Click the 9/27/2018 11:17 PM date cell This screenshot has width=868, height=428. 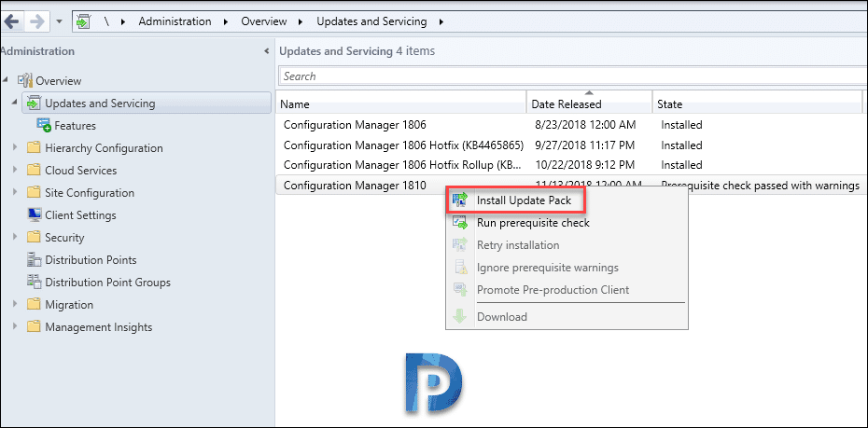(586, 145)
